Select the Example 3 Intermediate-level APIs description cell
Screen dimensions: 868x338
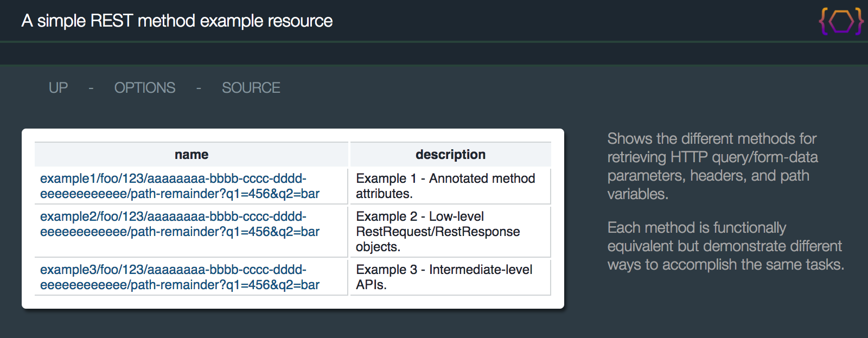pyautogui.click(x=451, y=277)
